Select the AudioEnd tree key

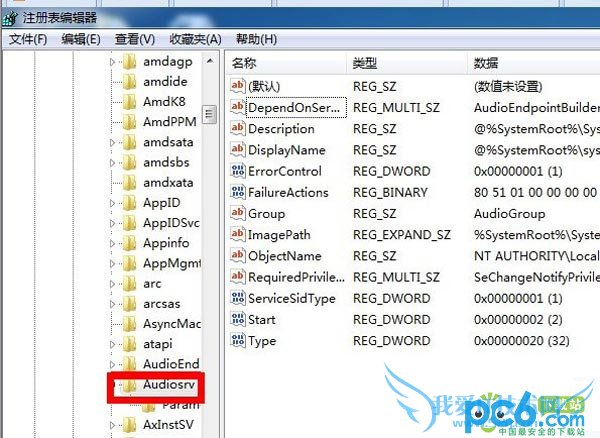[x=171, y=364]
